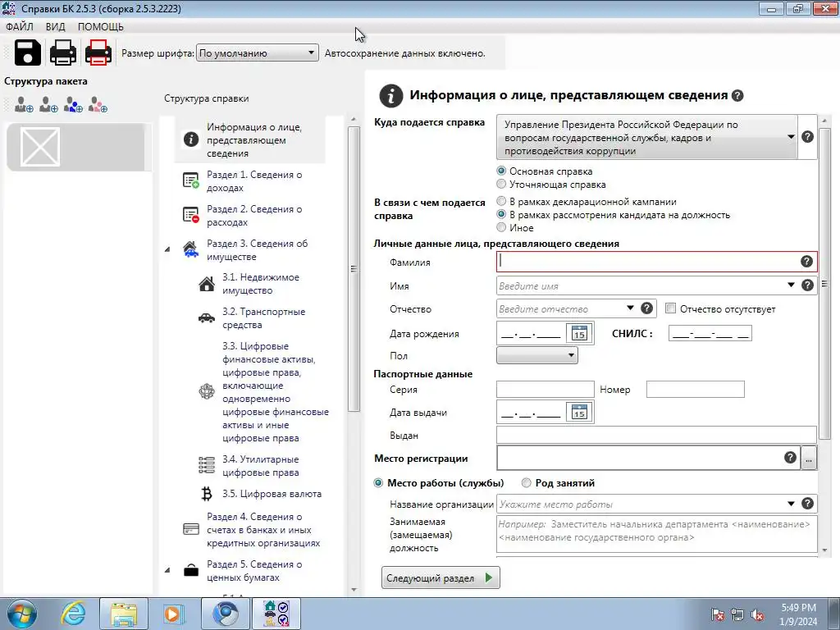
Task: Click into Выдан input field
Action: pyautogui.click(x=656, y=435)
